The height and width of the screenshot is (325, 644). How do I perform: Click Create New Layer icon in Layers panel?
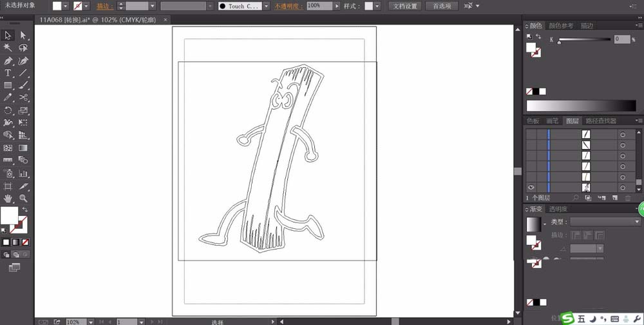615,198
